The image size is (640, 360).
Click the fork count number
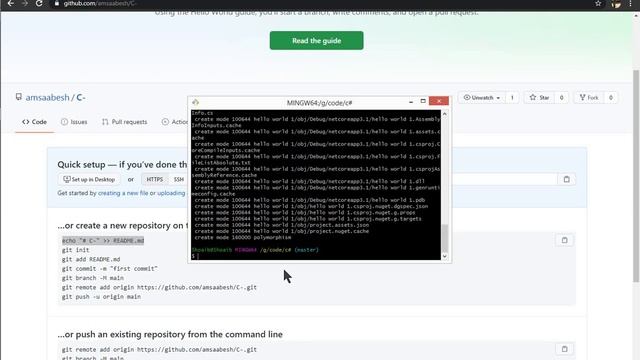coord(611,98)
